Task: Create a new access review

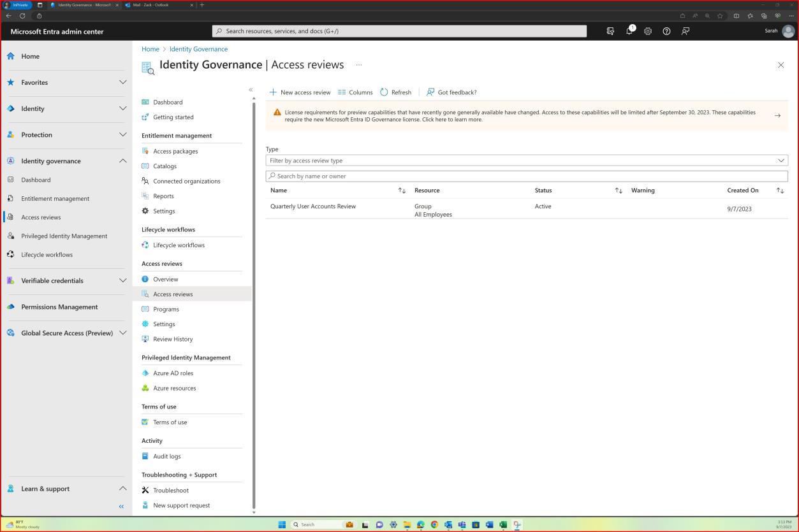Action: click(300, 92)
